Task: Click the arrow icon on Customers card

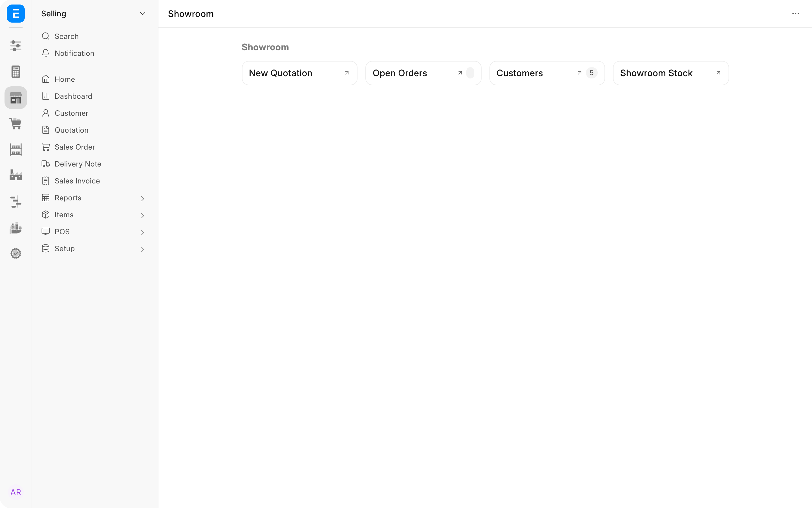Action: (579, 73)
